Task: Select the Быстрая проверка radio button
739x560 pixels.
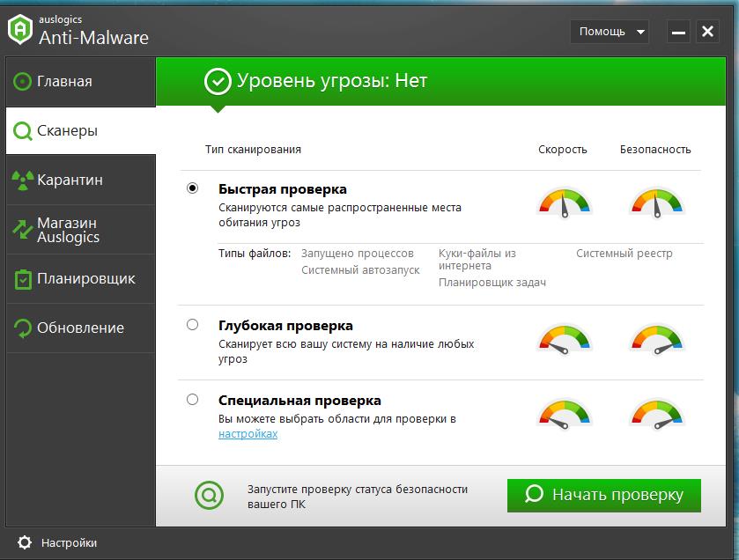Action: pyautogui.click(x=193, y=188)
